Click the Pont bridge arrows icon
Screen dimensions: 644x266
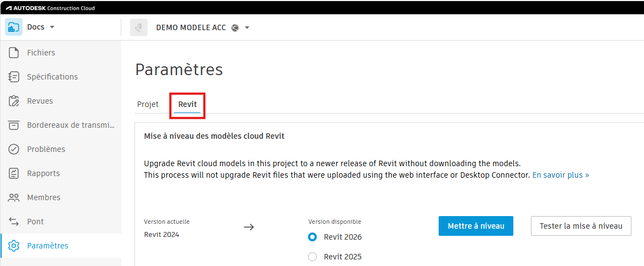click(x=14, y=222)
